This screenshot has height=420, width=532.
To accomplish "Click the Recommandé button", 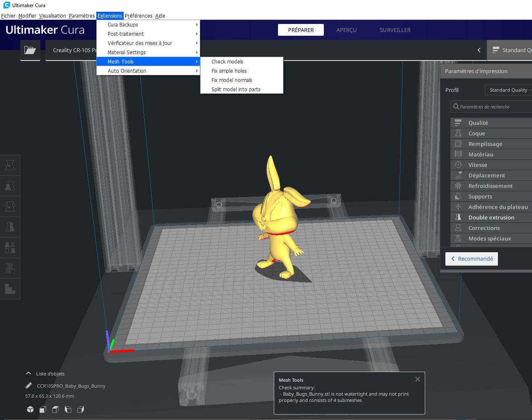I will (471, 259).
